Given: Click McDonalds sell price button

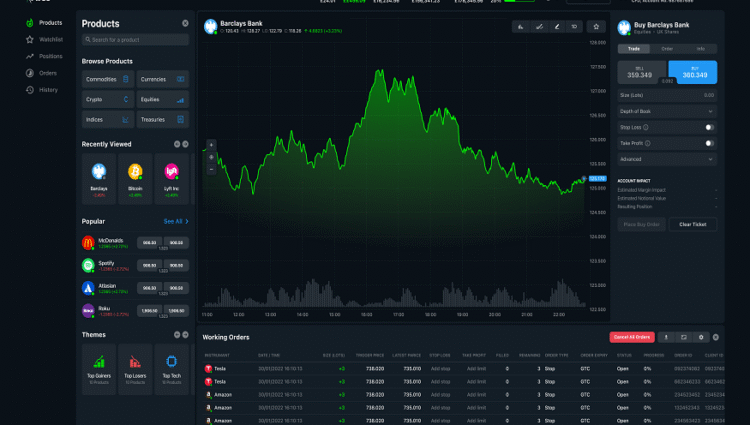Looking at the screenshot, I should pos(150,242).
